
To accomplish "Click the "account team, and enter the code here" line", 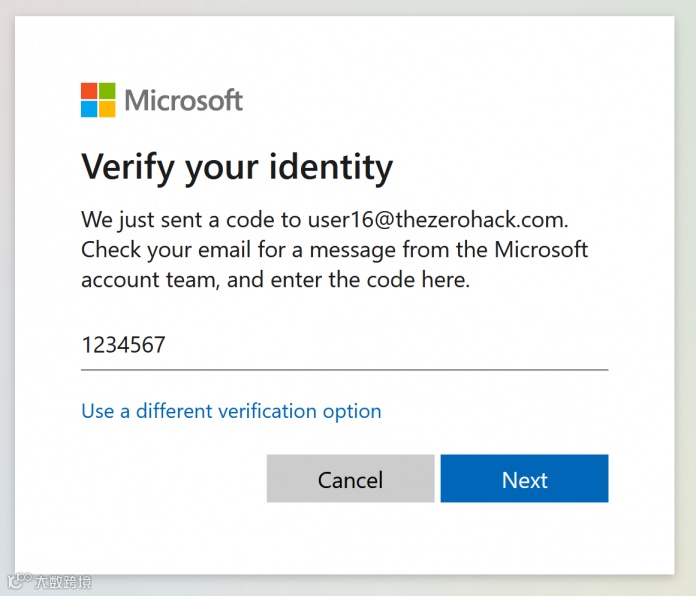I will click(x=275, y=280).
